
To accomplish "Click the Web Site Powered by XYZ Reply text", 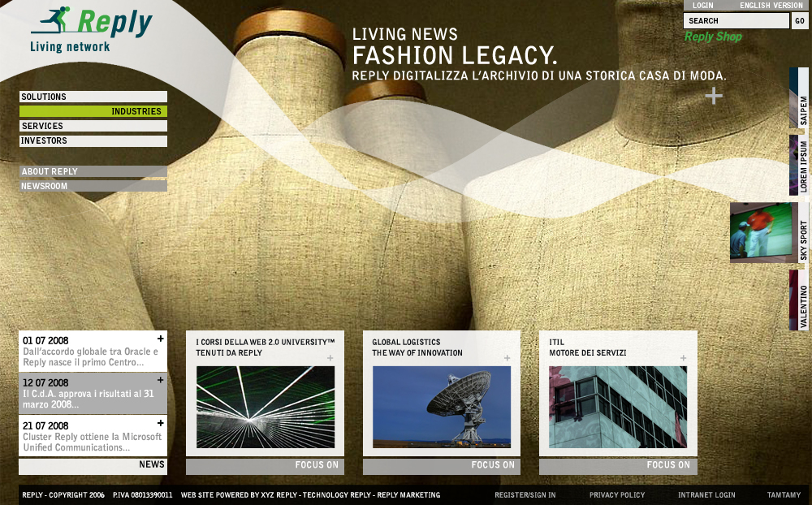I will coord(311,495).
